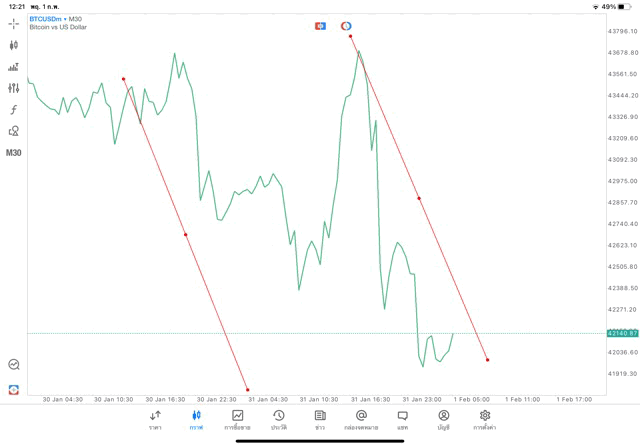Image resolution: width=640 pixels, height=447 pixels.
Task: Select the กราฟ chart tab
Action: pos(196,419)
